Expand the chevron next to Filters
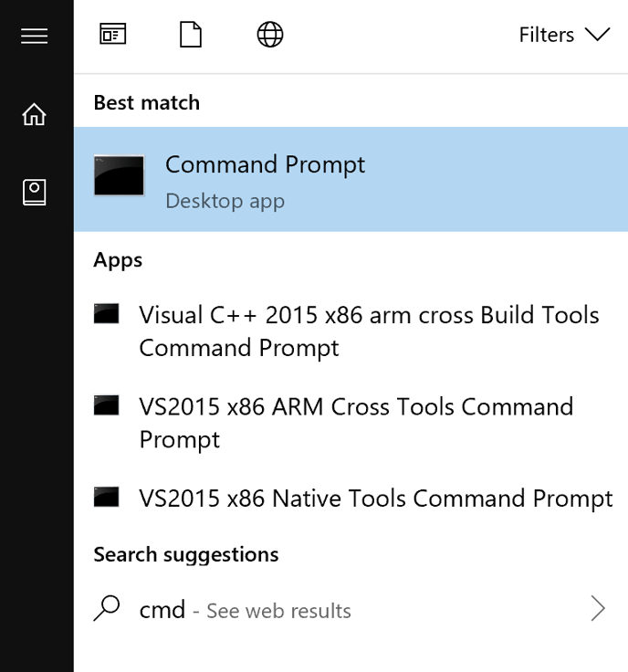This screenshot has height=672, width=628. [x=597, y=35]
